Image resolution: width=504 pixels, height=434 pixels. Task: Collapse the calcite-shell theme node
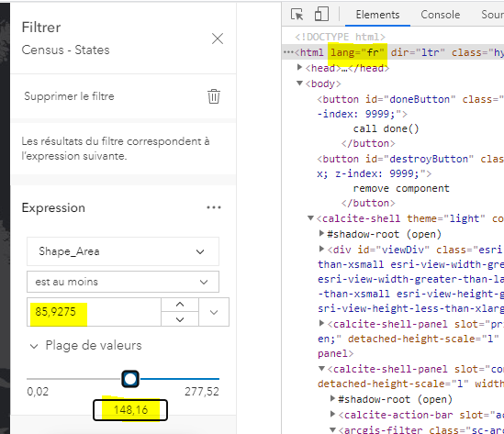(310, 218)
